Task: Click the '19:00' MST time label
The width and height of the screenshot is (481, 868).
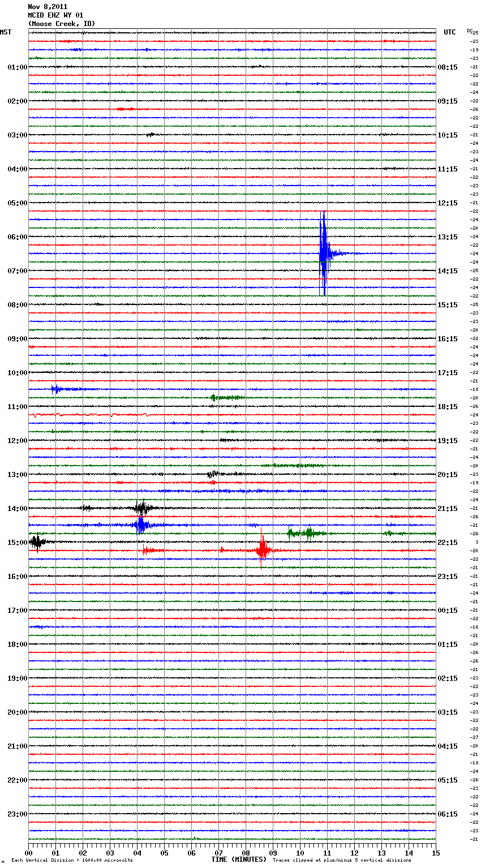Action: click(18, 678)
